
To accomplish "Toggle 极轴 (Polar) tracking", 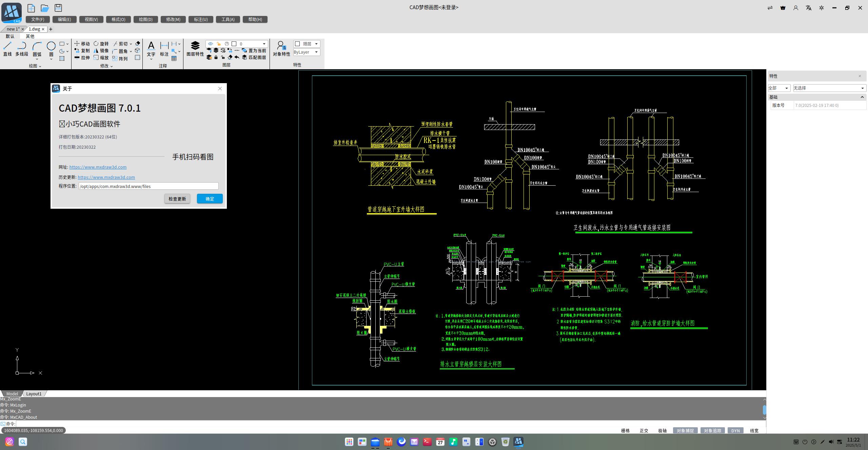I will point(663,431).
